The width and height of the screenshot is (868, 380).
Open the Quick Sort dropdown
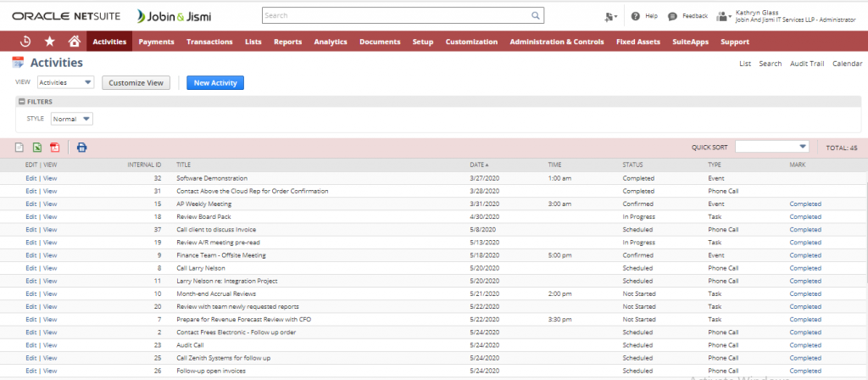tap(771, 147)
